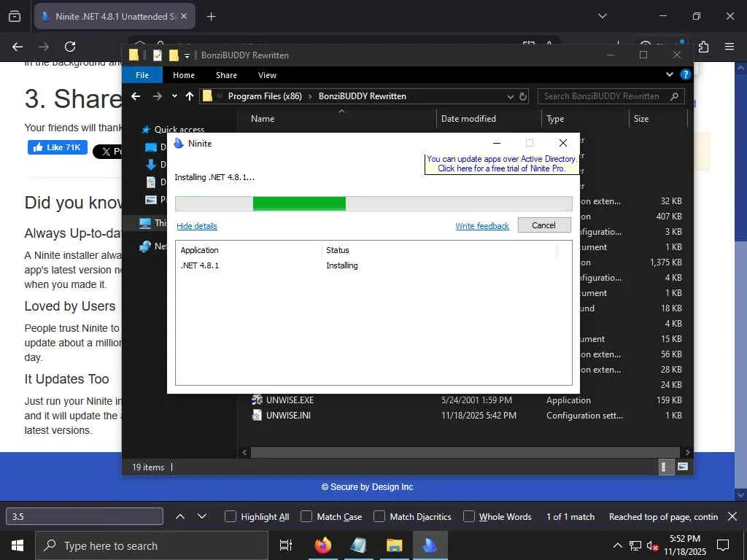
Task: Open the notification center icon
Action: [x=723, y=545]
